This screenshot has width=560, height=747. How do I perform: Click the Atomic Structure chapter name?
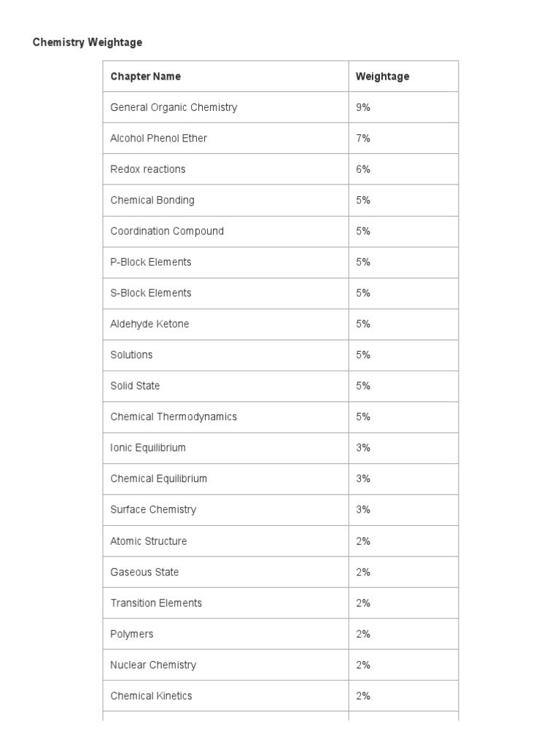pyautogui.click(x=149, y=541)
